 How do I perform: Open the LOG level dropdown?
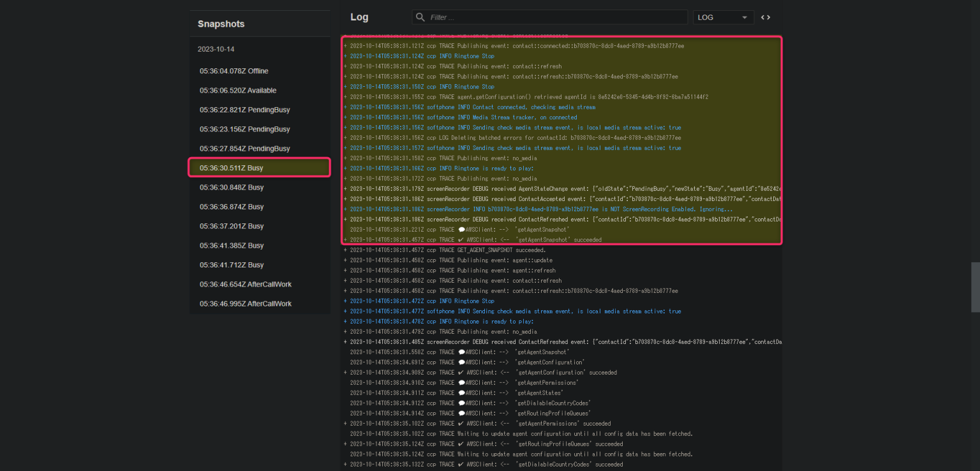(723, 17)
